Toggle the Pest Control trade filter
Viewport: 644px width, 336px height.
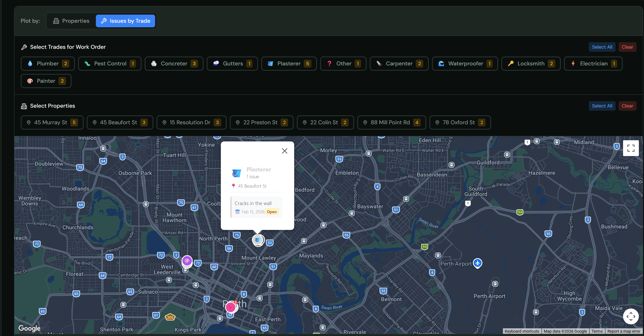(x=110, y=64)
